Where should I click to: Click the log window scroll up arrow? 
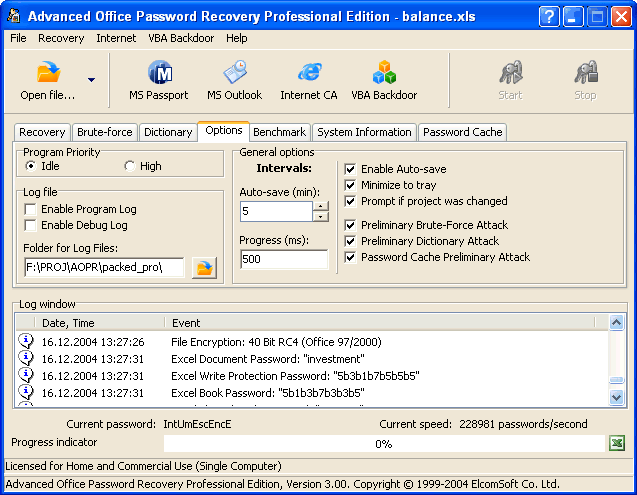pyautogui.click(x=616, y=323)
